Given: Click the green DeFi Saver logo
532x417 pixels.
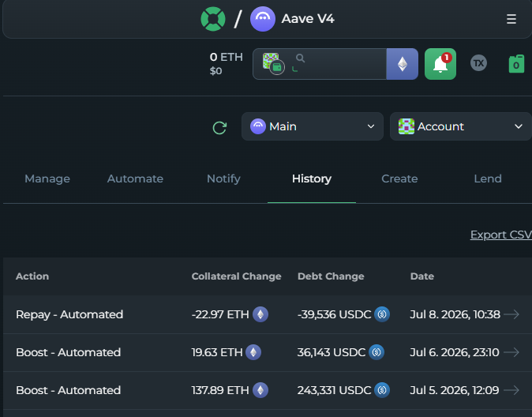Looking at the screenshot, I should tap(213, 19).
